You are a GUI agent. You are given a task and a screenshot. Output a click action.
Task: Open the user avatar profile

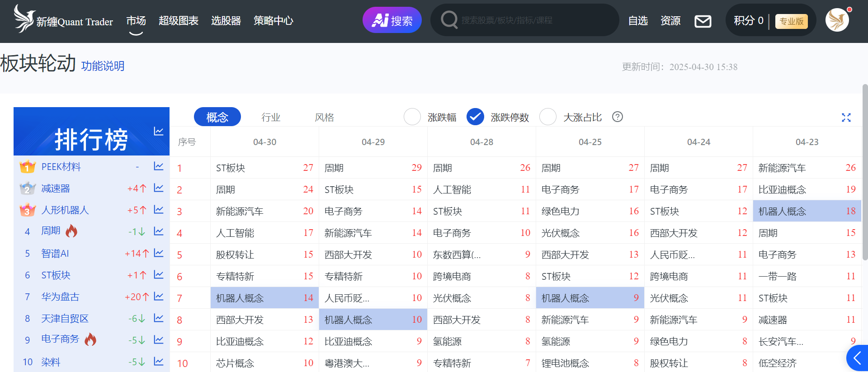tap(837, 20)
